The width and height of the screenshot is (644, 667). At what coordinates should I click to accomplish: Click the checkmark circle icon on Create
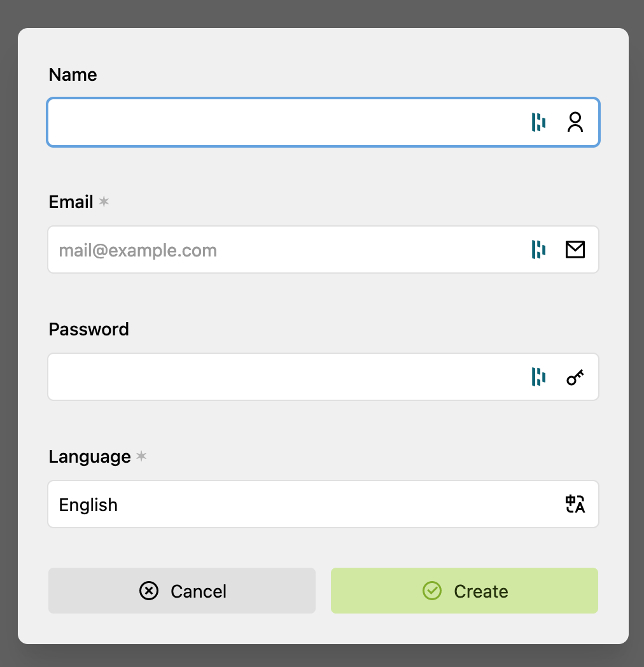432,591
